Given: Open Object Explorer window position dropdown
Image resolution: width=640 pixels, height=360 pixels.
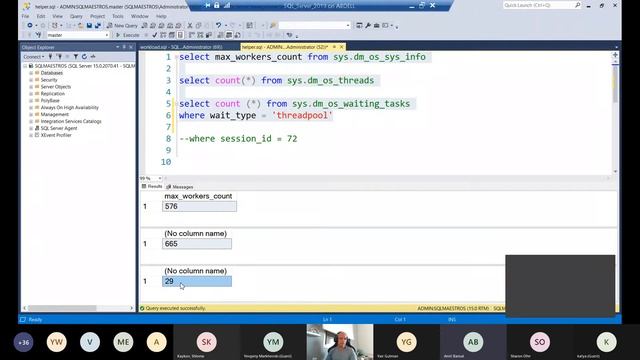Looking at the screenshot, I should pyautogui.click(x=118, y=47).
